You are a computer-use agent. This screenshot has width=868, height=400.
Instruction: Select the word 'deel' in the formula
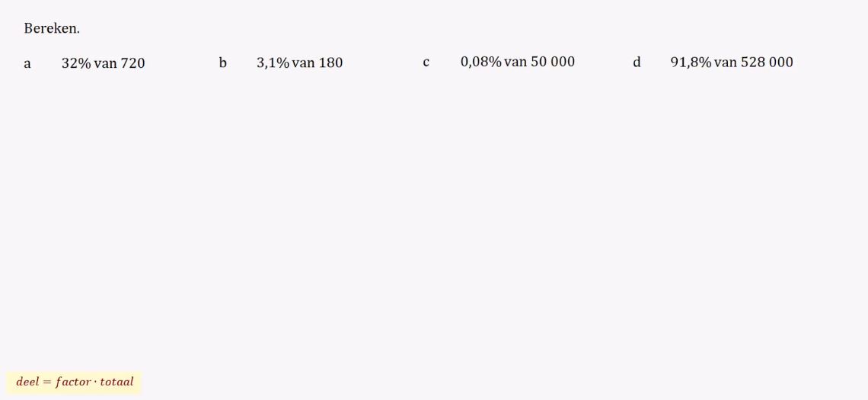[x=27, y=382]
